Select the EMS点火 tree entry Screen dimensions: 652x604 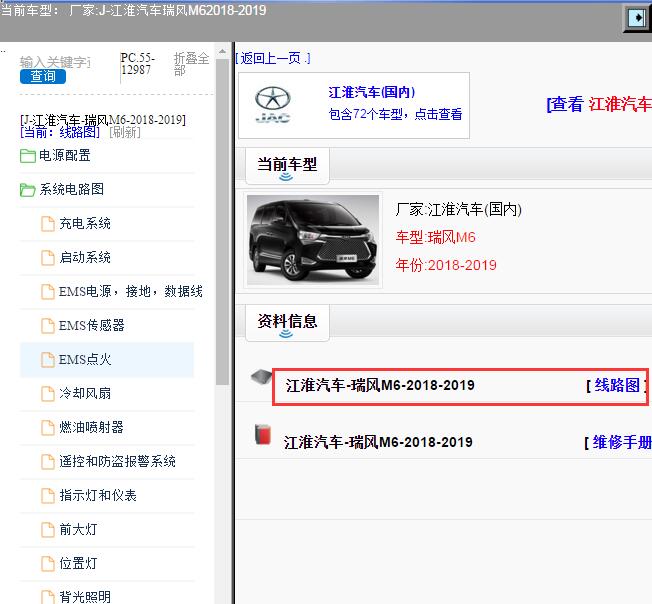[85, 360]
